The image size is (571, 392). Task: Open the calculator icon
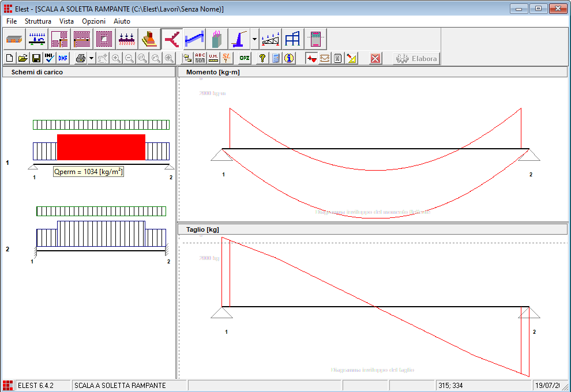click(x=276, y=58)
